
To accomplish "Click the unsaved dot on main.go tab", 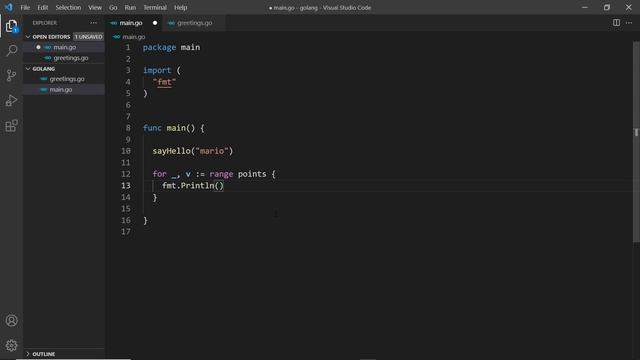I will 155,23.
